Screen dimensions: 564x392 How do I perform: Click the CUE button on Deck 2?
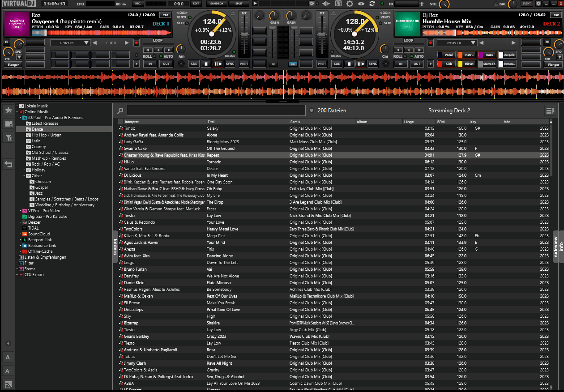(x=337, y=64)
